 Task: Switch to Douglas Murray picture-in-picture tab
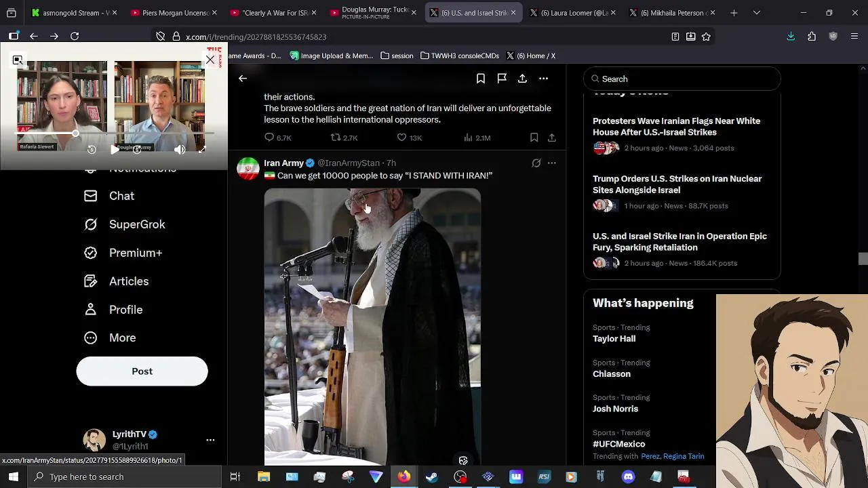click(x=372, y=13)
